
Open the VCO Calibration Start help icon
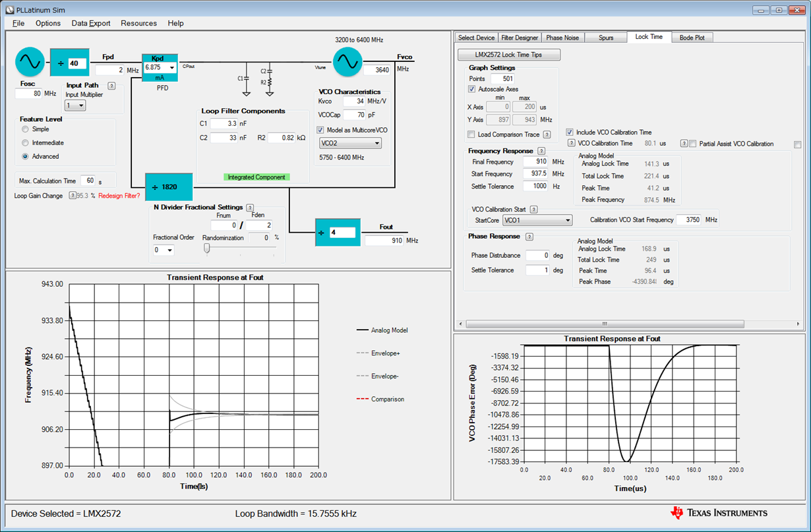[x=534, y=210]
